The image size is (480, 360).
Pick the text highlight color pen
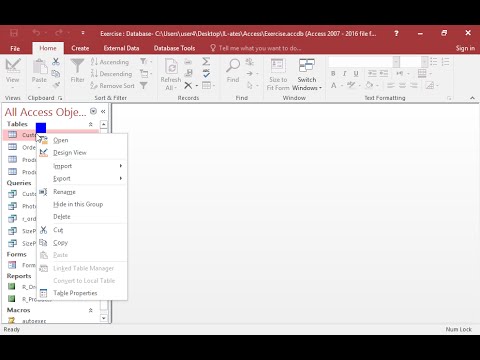[x=351, y=86]
